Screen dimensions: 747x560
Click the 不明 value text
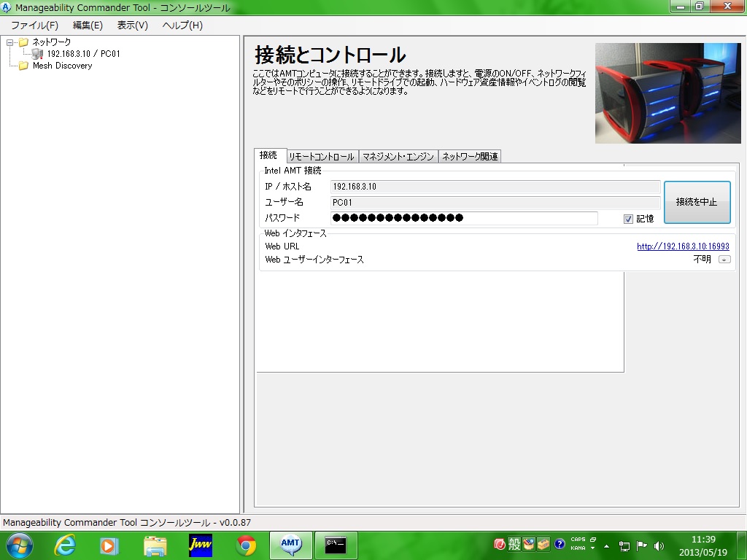pyautogui.click(x=703, y=259)
